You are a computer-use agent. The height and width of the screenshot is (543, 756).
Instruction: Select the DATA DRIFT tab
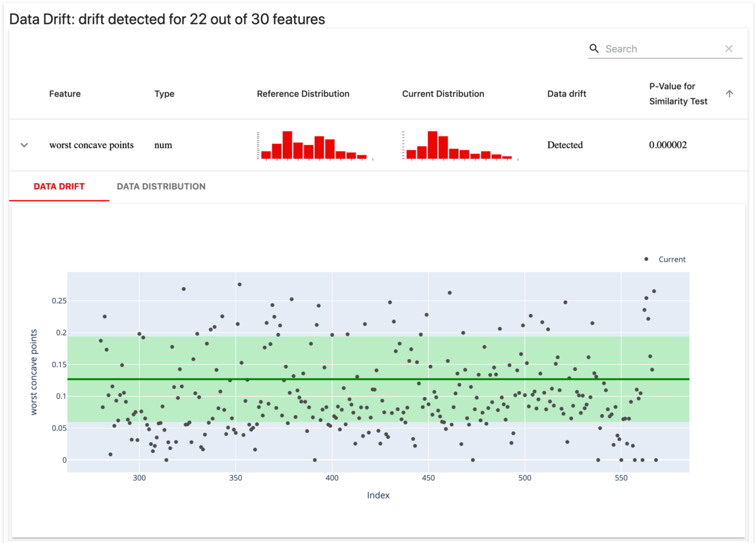(x=59, y=186)
